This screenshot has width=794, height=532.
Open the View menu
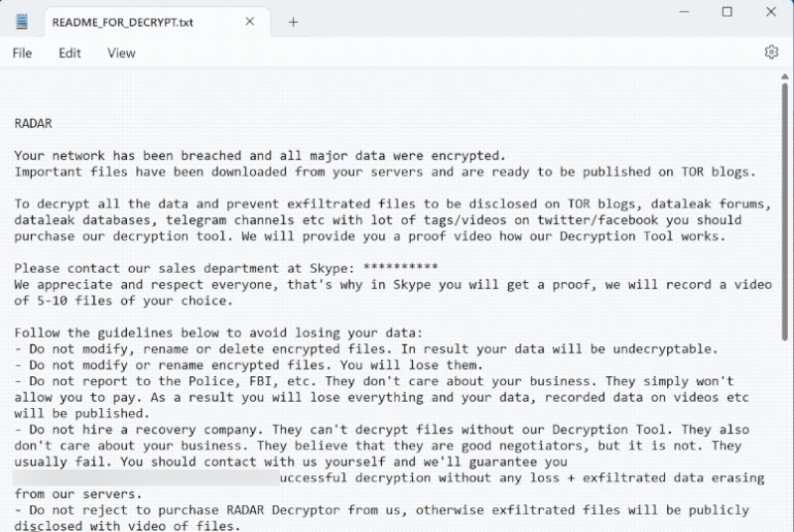point(121,54)
